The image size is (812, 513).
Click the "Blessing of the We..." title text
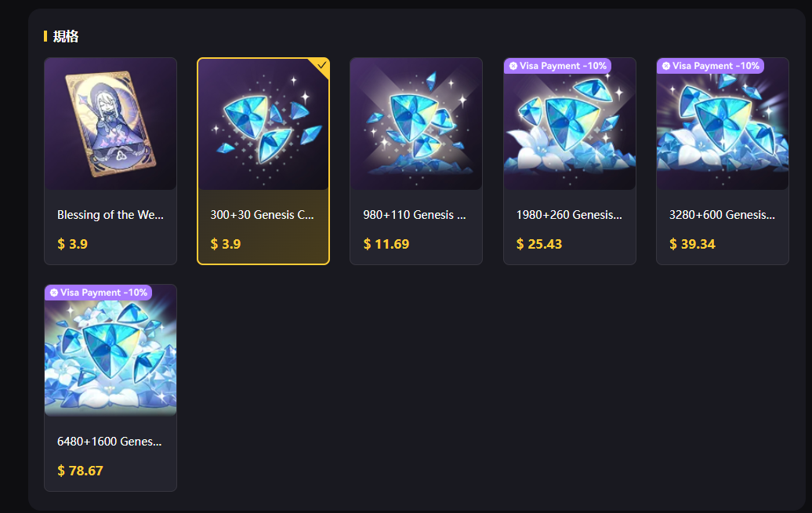tap(111, 214)
